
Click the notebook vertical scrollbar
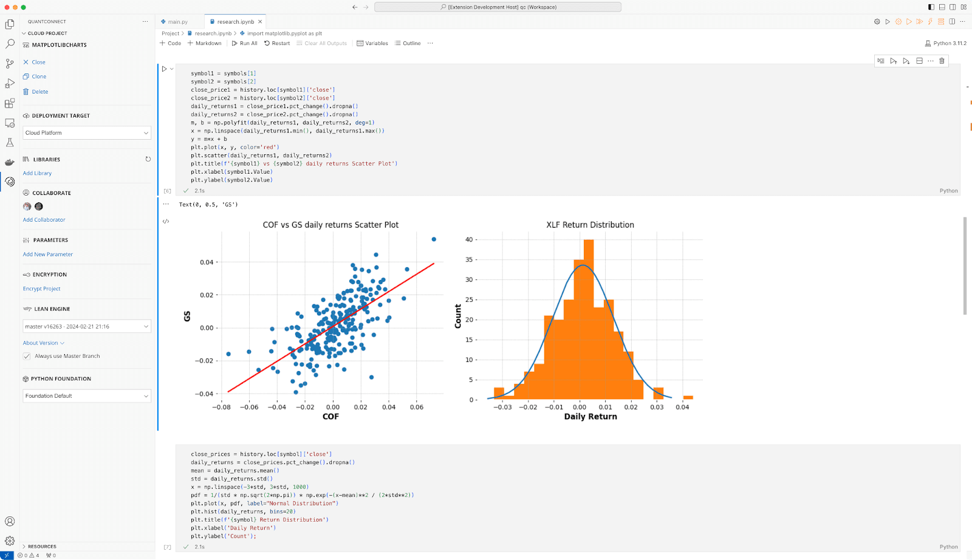point(965,266)
